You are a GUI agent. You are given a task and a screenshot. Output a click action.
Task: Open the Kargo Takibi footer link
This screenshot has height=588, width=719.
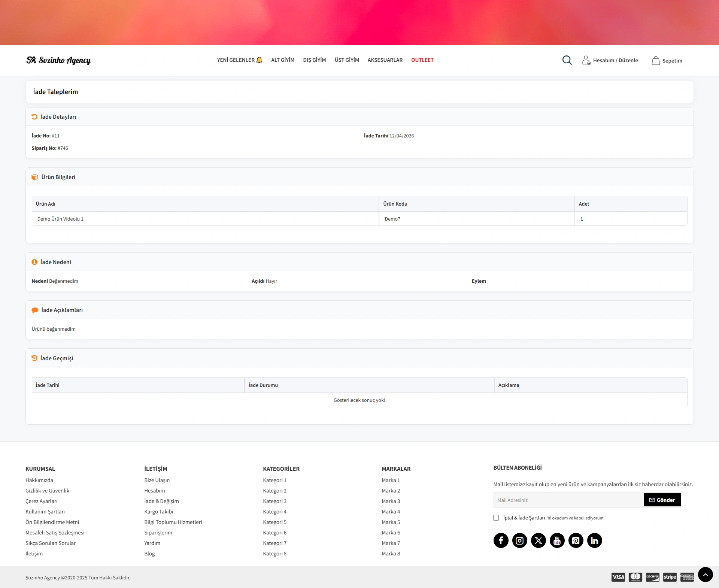[x=158, y=512]
